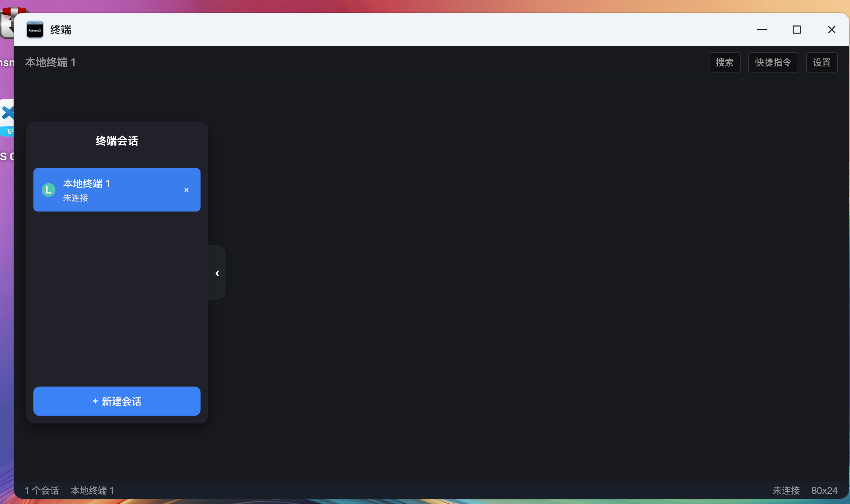Click the 1 个会话 status bar label

(x=42, y=490)
